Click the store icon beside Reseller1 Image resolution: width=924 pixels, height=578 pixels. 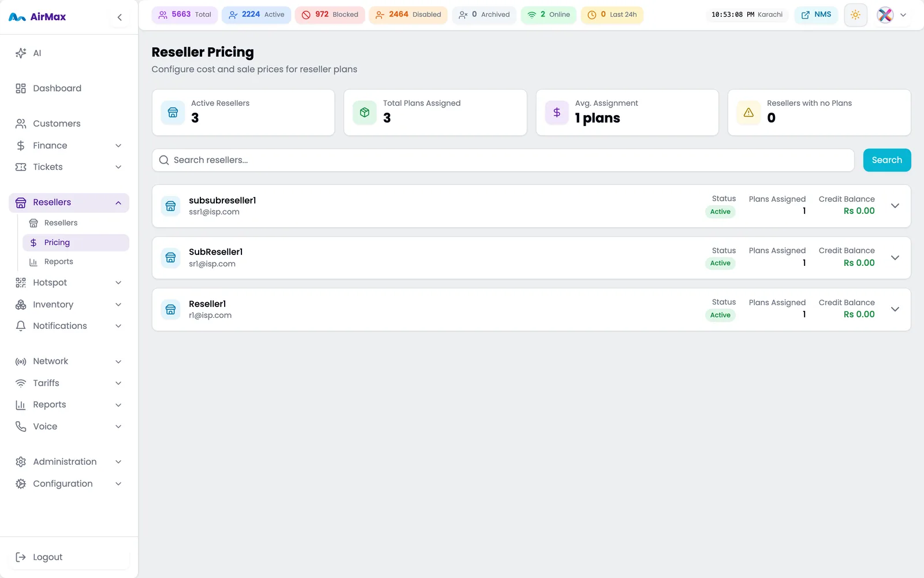(170, 310)
